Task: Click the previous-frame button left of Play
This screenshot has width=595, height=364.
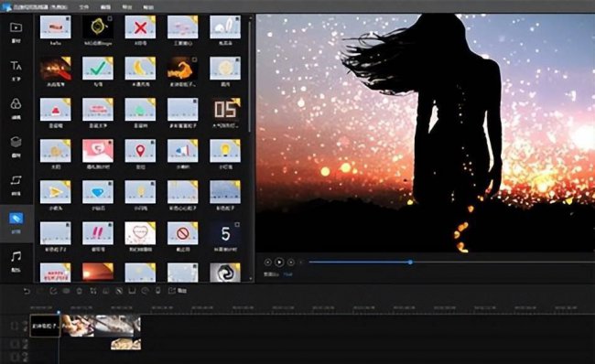Action: [267, 262]
